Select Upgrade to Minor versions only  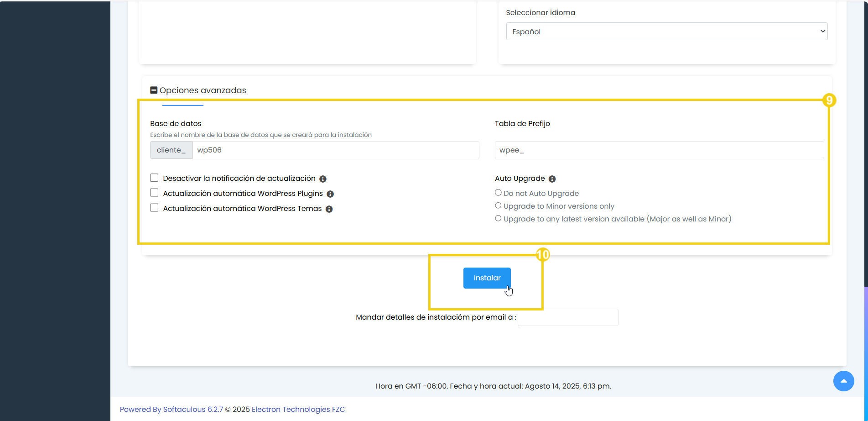coord(498,205)
